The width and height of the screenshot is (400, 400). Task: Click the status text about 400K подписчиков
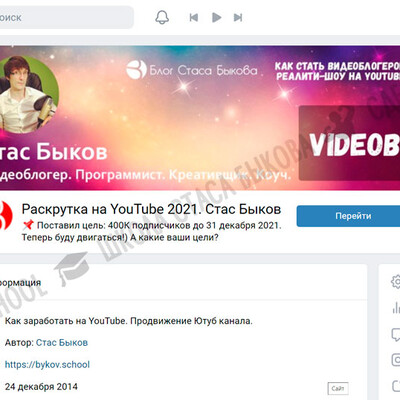click(x=152, y=232)
